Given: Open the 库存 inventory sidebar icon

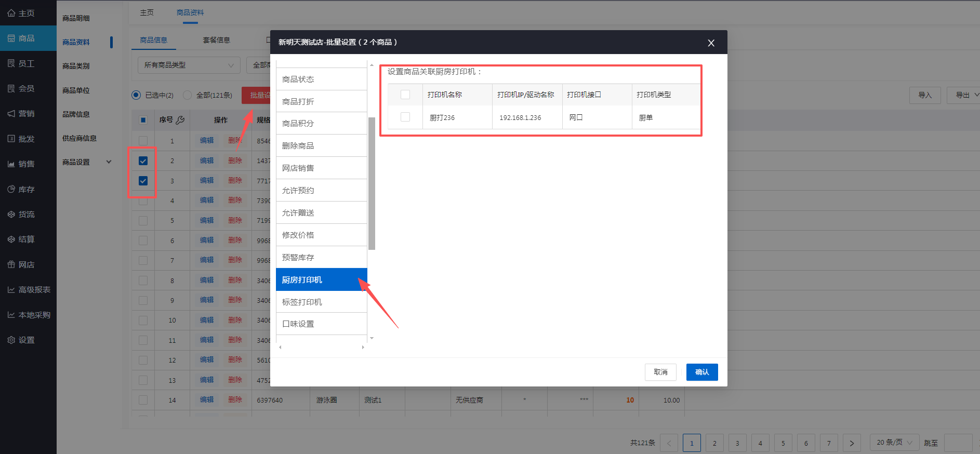Looking at the screenshot, I should [x=11, y=190].
